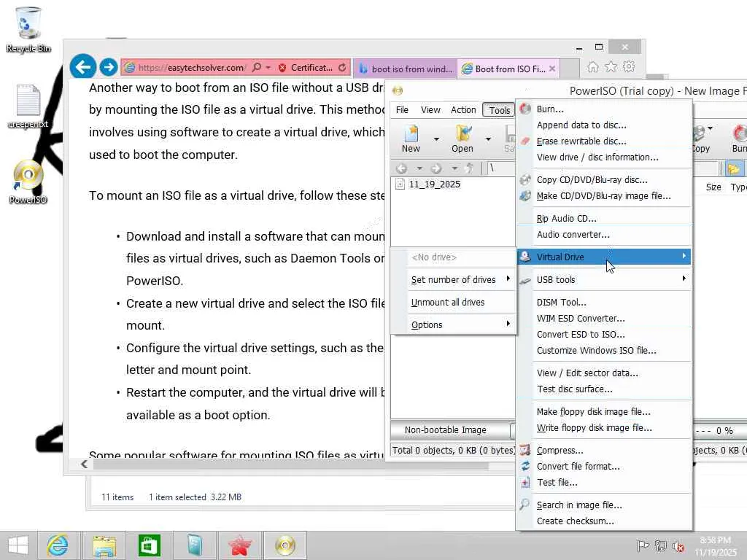Expand the USB tools submenu arrow
Viewport: 747px width, 560px height.
click(684, 278)
